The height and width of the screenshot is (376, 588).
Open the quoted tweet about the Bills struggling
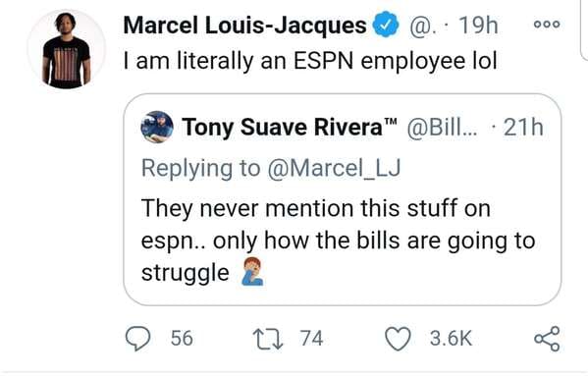(342, 199)
